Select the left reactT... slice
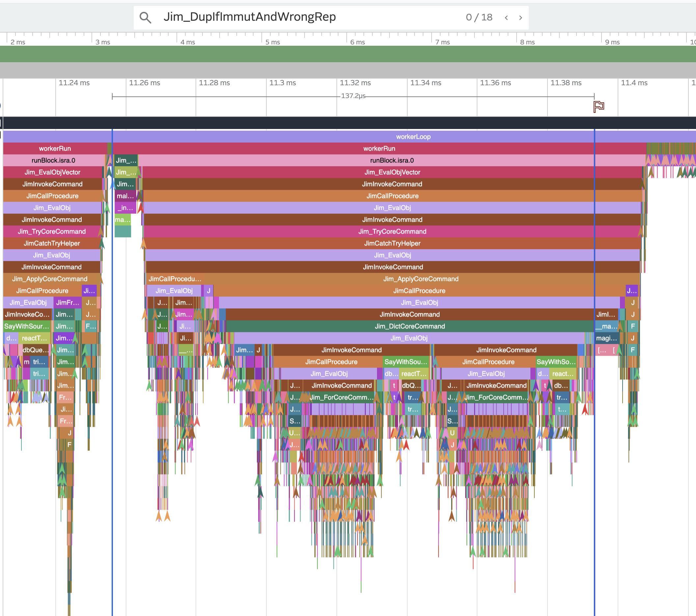The image size is (696, 616). [x=34, y=338]
